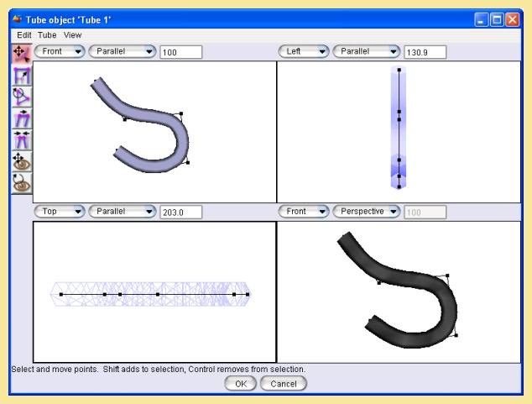The width and height of the screenshot is (532, 404).
Task: Select the Taper Points tool
Action: [21, 139]
